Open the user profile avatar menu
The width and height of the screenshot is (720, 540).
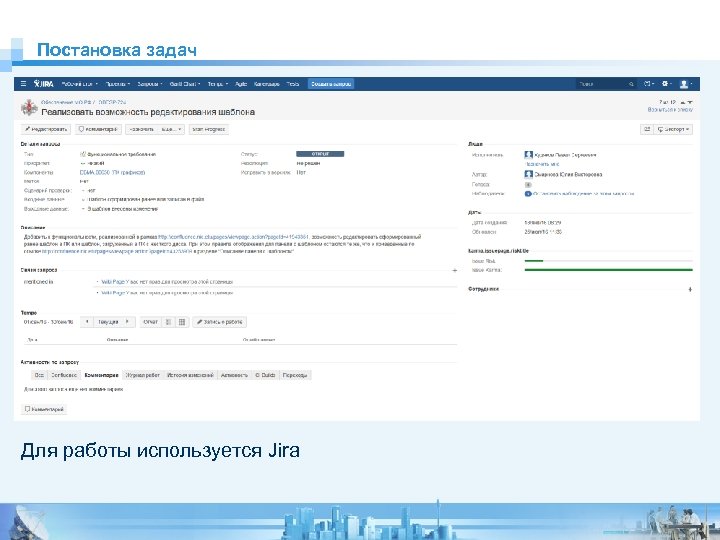tap(686, 84)
